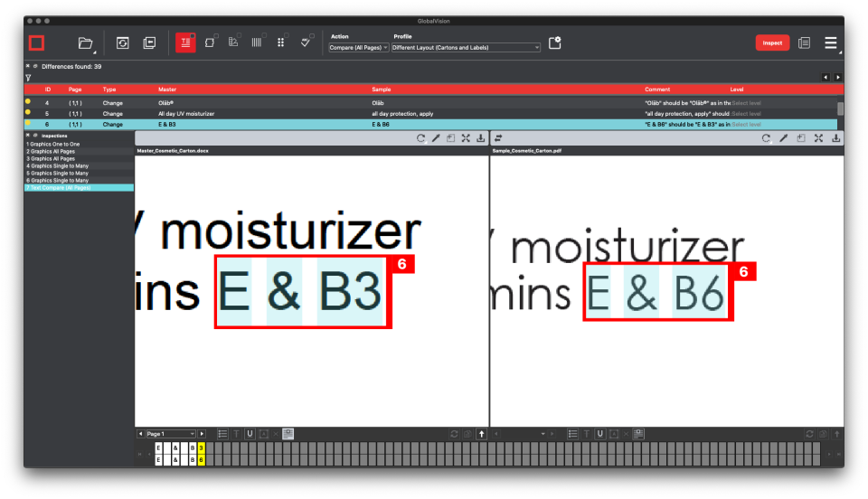This screenshot has width=868, height=499.
Task: Select the Text inspection mode icon
Action: coord(185,42)
